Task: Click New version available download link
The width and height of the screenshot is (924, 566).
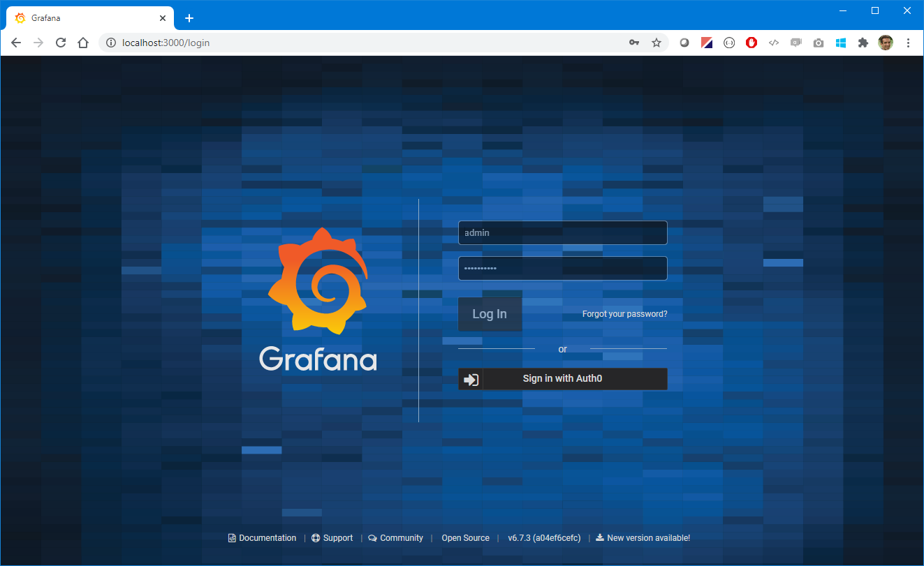Action: pos(643,538)
